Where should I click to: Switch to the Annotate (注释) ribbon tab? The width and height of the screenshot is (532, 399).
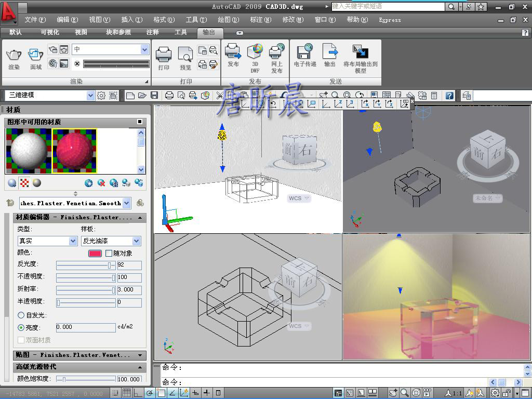153,32
